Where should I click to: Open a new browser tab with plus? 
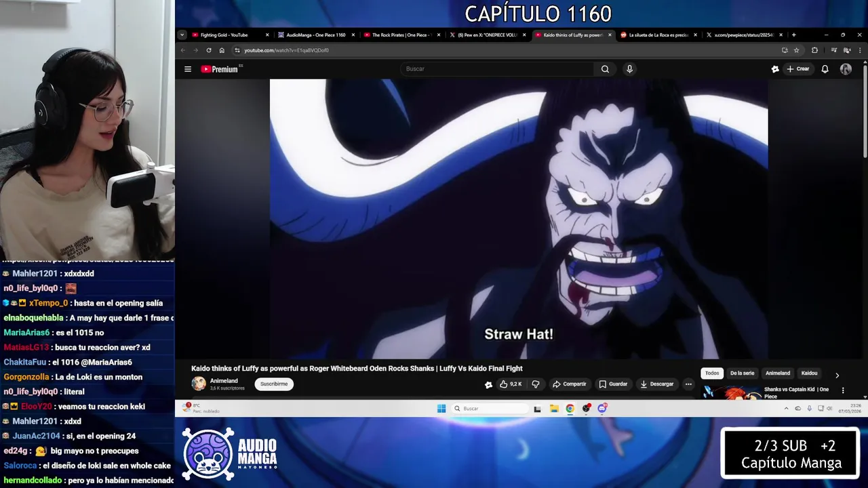(793, 35)
